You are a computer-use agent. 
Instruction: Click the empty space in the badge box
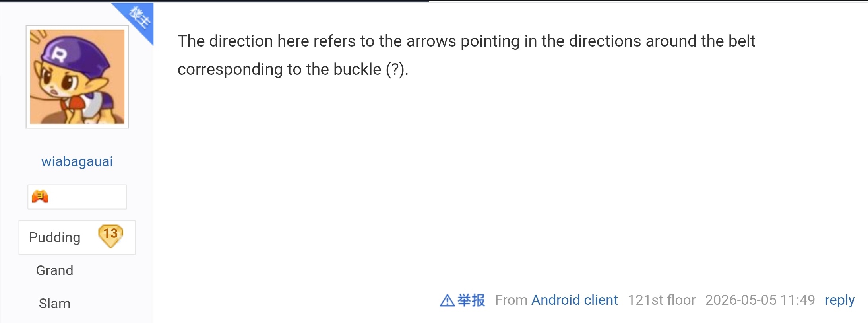(x=87, y=197)
